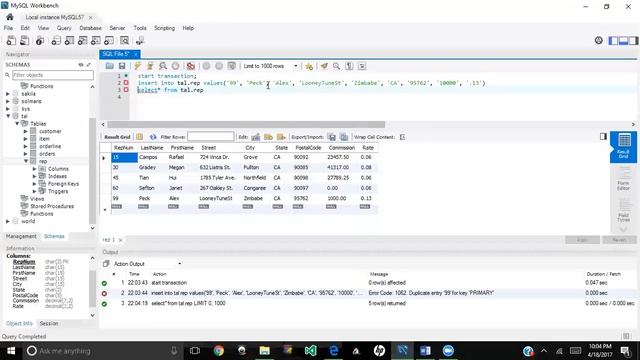
Task: Stop query execution icon
Action: pos(176,66)
